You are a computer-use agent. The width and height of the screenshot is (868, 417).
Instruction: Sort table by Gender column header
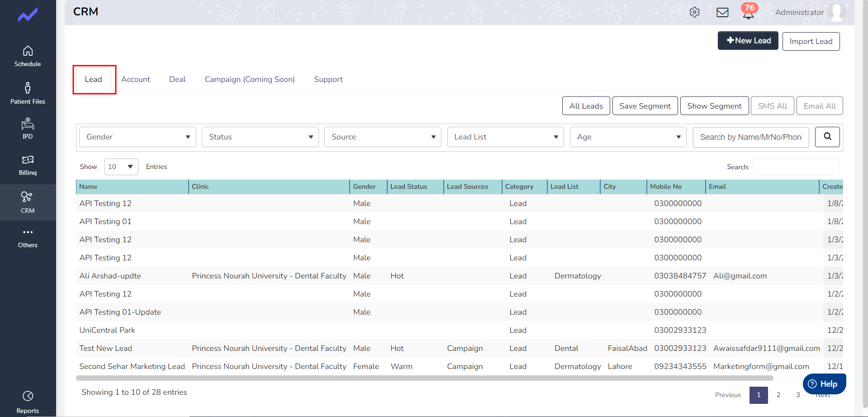click(x=368, y=187)
